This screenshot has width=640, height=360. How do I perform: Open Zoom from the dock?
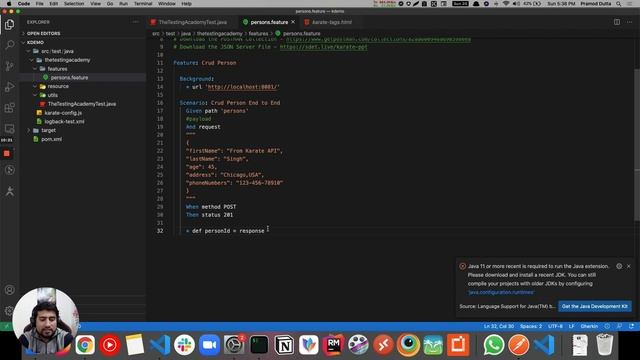[x=209, y=345]
